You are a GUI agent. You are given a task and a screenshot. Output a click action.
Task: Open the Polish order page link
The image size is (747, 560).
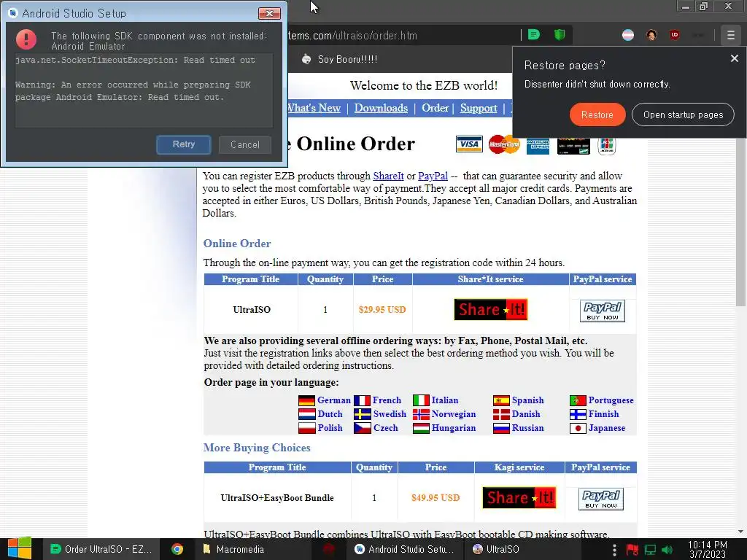pyautogui.click(x=330, y=428)
